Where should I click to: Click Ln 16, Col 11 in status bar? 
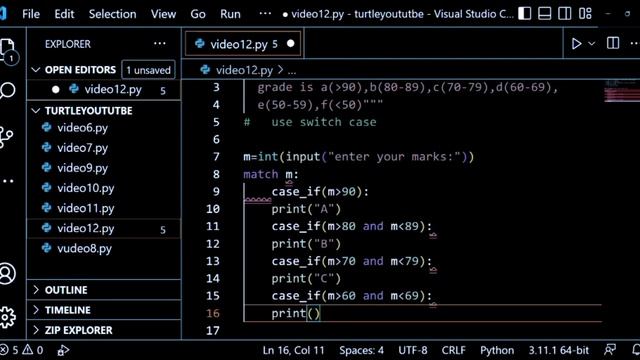click(293, 350)
